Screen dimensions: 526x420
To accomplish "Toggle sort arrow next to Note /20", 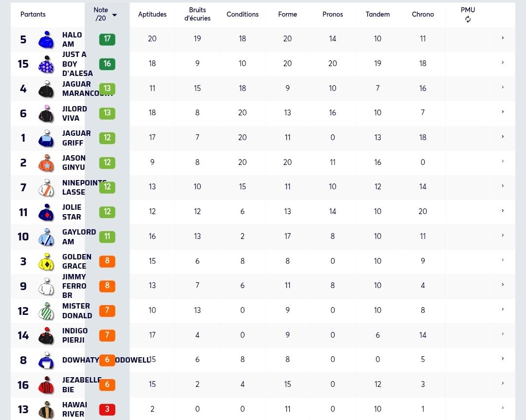I will coord(114,15).
